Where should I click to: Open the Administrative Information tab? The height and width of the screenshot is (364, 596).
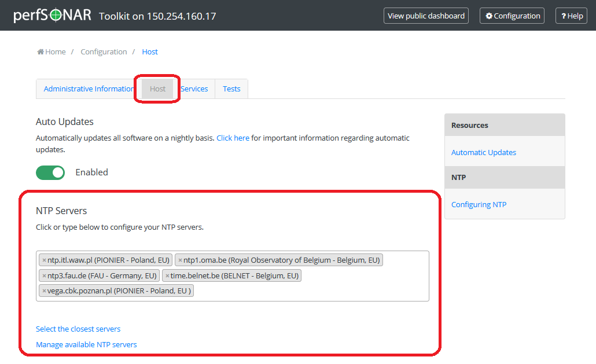[x=89, y=89]
